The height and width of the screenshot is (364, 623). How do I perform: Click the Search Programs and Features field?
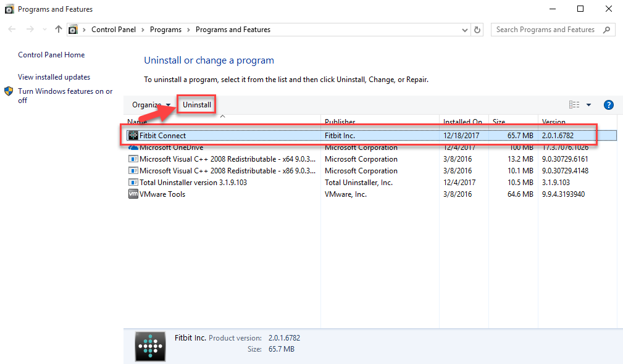pos(545,30)
